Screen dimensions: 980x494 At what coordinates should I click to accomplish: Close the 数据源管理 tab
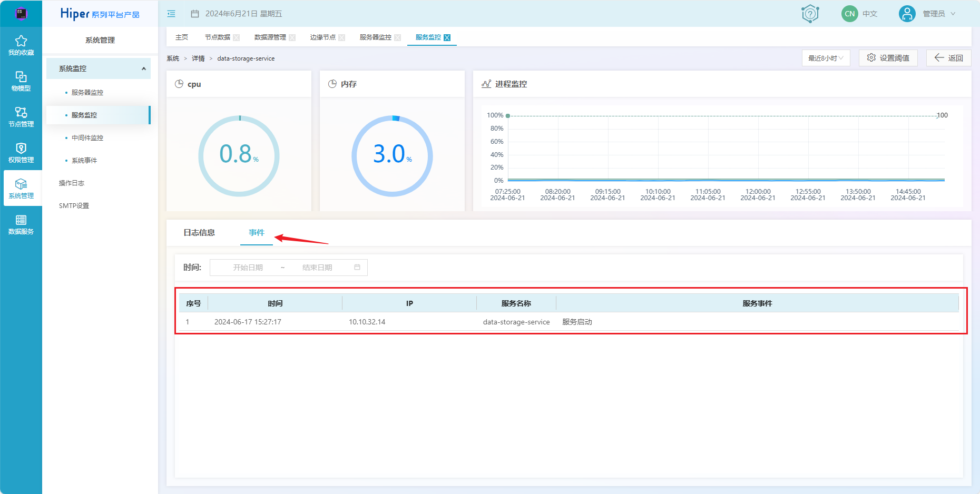[x=292, y=37]
